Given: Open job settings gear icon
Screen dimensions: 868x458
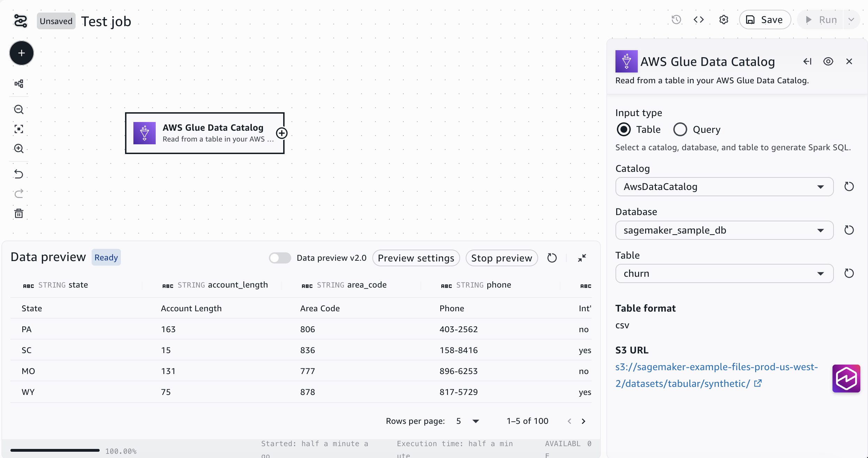Looking at the screenshot, I should point(724,20).
